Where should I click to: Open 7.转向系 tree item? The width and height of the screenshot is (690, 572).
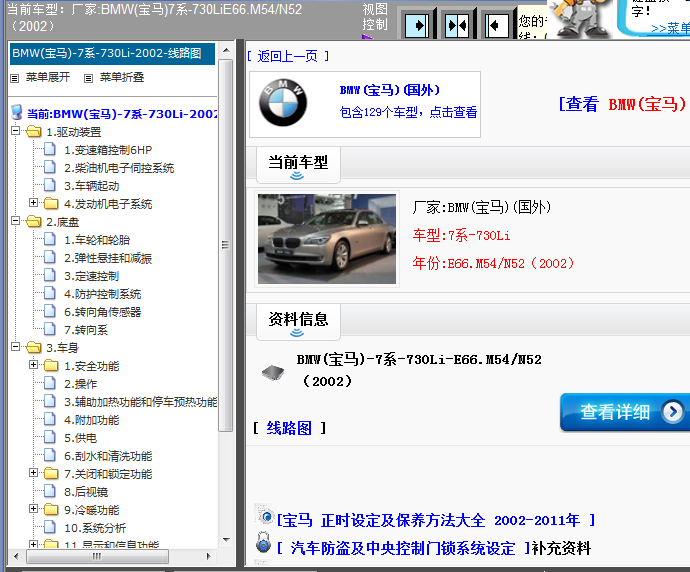[x=86, y=330]
